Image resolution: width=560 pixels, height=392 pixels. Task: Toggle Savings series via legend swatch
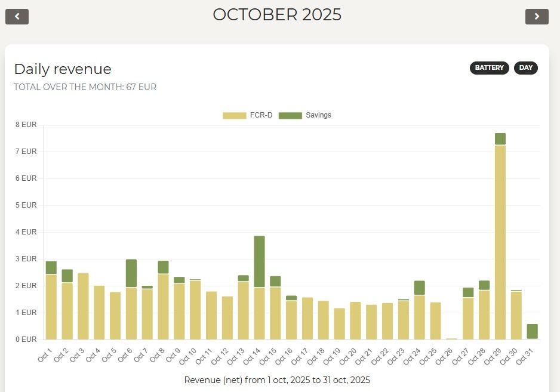click(290, 115)
